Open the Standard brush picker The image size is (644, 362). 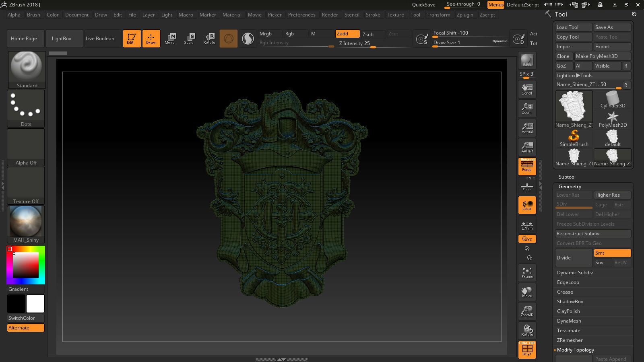27,70
